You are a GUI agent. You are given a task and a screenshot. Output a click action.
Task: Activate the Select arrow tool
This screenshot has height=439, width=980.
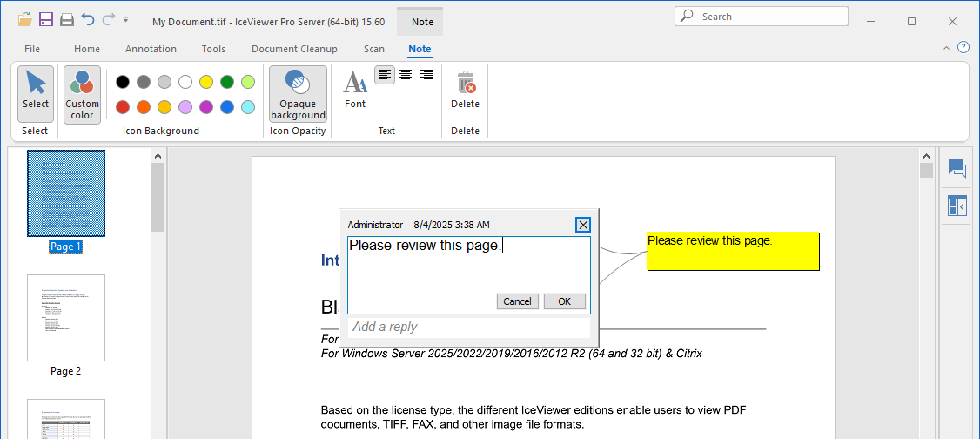pos(35,93)
